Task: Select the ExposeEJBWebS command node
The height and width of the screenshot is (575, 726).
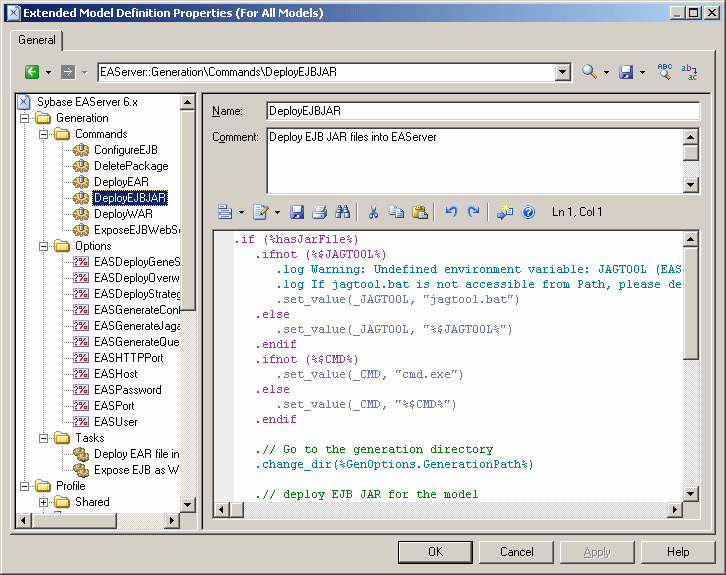Action: pos(137,230)
